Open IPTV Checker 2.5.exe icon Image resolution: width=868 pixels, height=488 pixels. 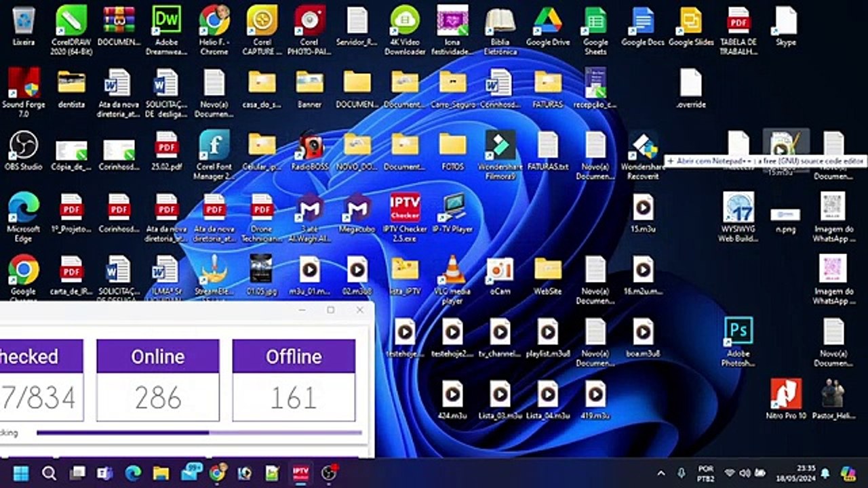click(x=405, y=217)
